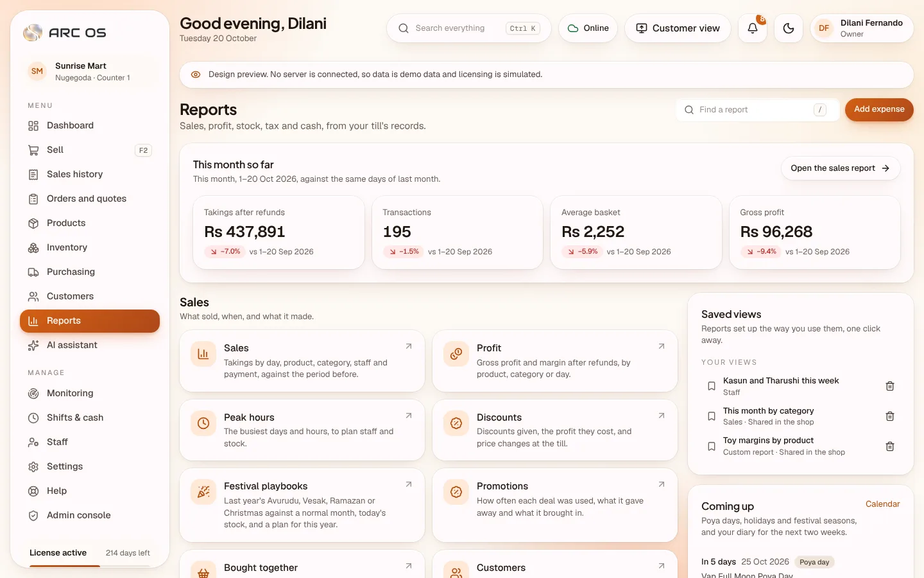The width and height of the screenshot is (924, 578).
Task: Open Settings in sidebar
Action: tap(90, 467)
